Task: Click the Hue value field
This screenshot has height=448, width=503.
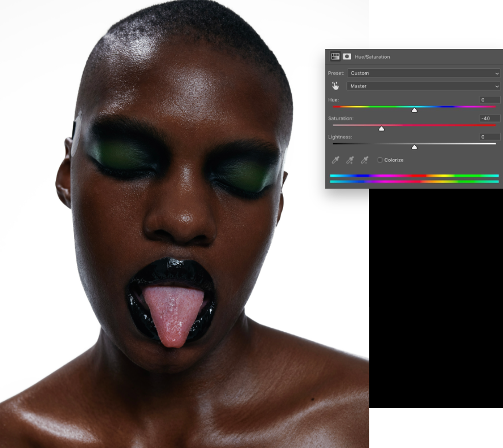Action: 490,100
